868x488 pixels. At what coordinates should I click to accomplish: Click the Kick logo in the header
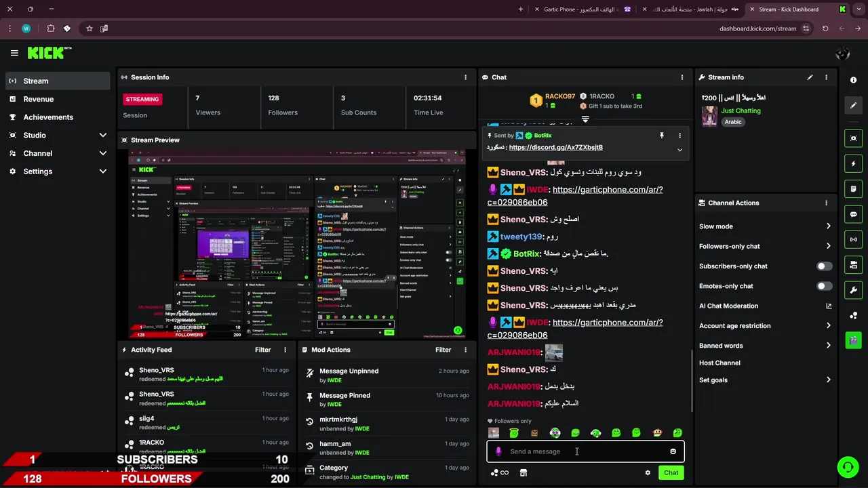click(x=50, y=53)
